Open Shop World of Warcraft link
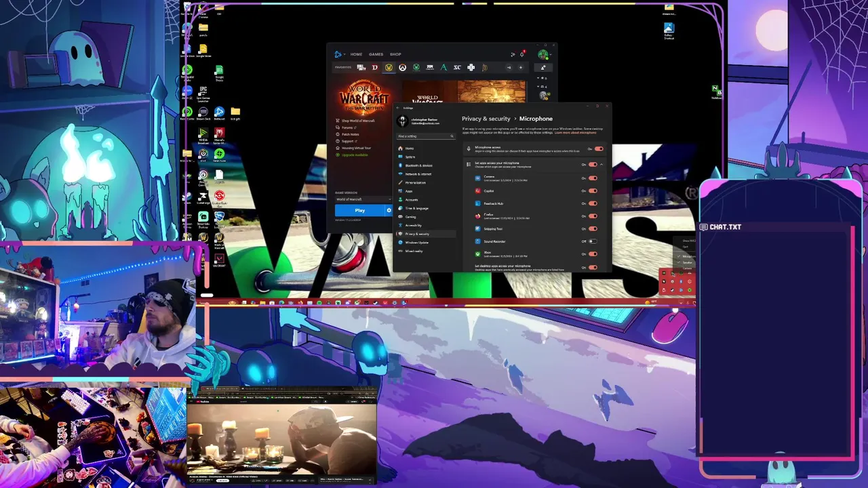The height and width of the screenshot is (488, 868). (x=358, y=121)
